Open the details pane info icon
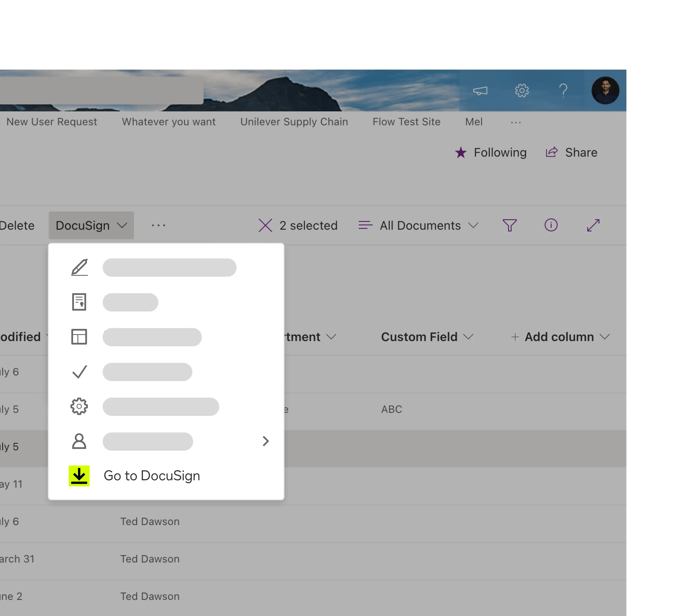696x616 pixels. click(x=551, y=225)
